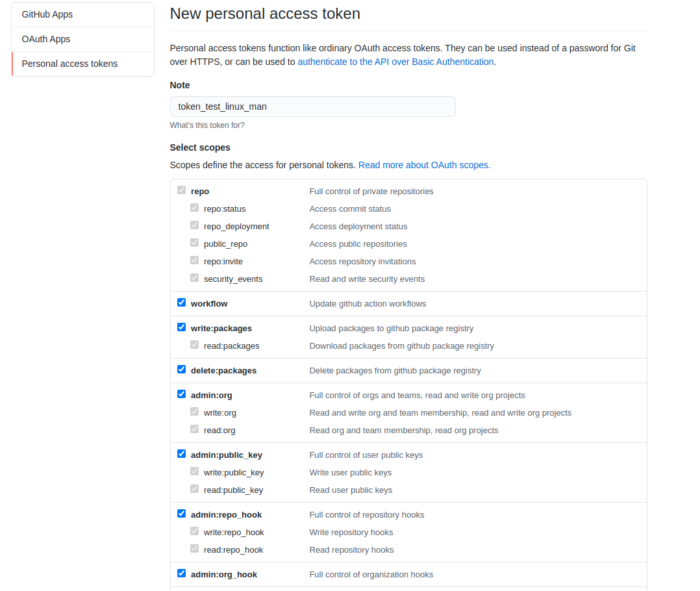
Task: Enable the write:org scope
Action: point(194,411)
